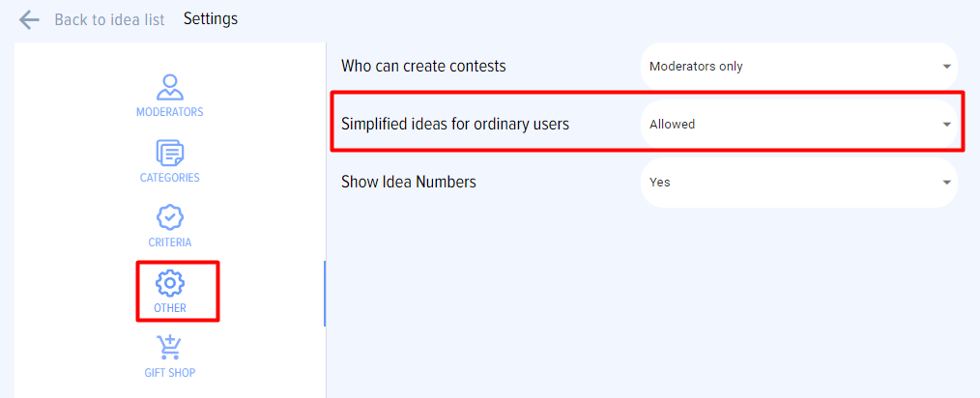The height and width of the screenshot is (398, 980).
Task: Open the Gift Shop cart icon
Action: point(169,348)
